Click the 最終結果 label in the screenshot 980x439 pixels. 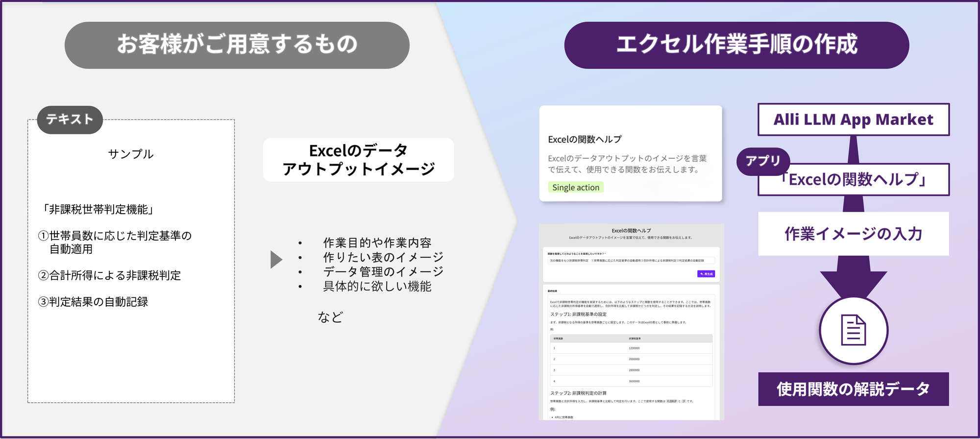pyautogui.click(x=552, y=291)
